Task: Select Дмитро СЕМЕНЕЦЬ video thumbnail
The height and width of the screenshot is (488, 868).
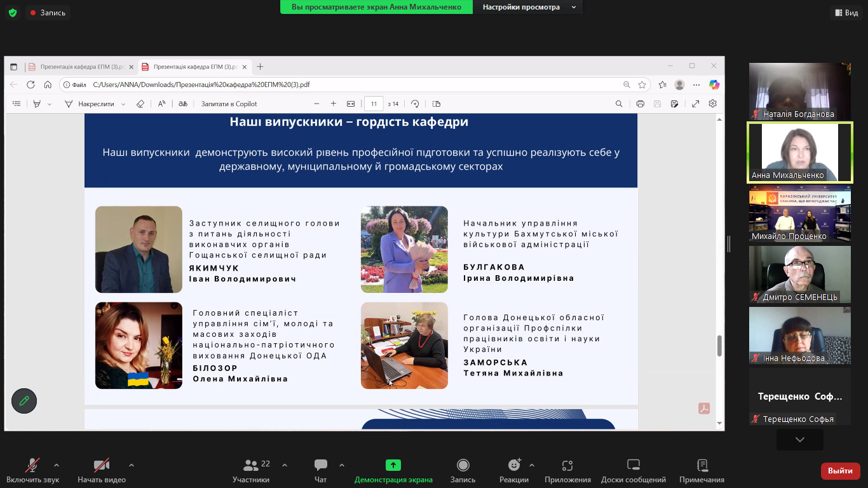Action: (799, 274)
